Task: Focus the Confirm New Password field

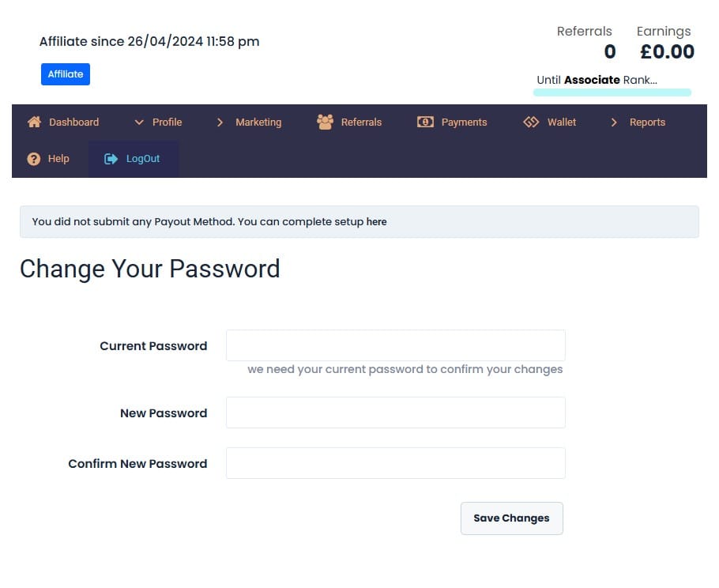Action: click(x=396, y=463)
